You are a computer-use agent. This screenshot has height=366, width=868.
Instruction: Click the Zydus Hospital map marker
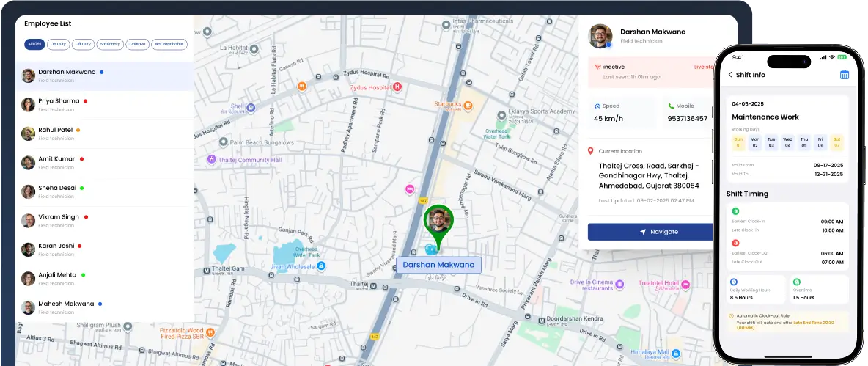[x=397, y=87]
